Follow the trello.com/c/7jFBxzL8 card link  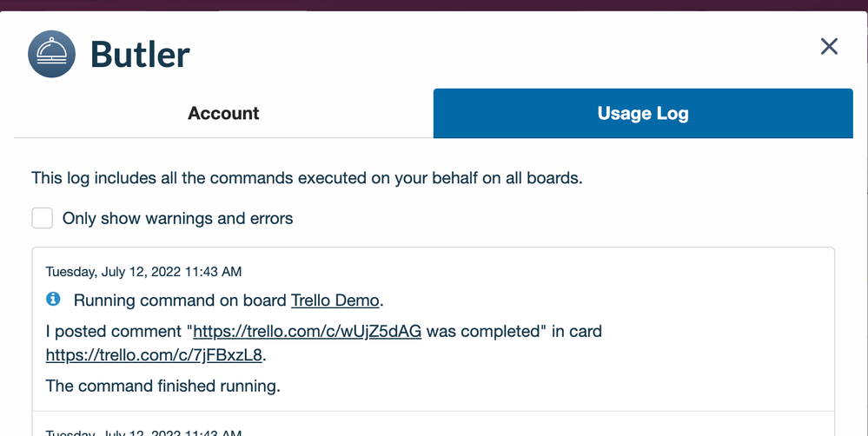(x=154, y=354)
